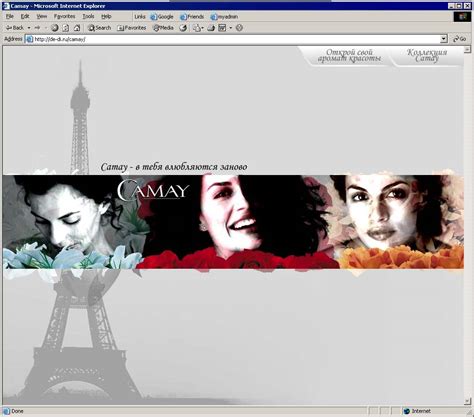Stop loading the page
The height and width of the screenshot is (417, 474).
(55, 28)
